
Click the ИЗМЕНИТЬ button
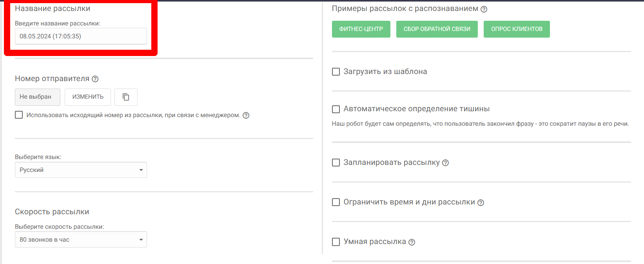(88, 97)
